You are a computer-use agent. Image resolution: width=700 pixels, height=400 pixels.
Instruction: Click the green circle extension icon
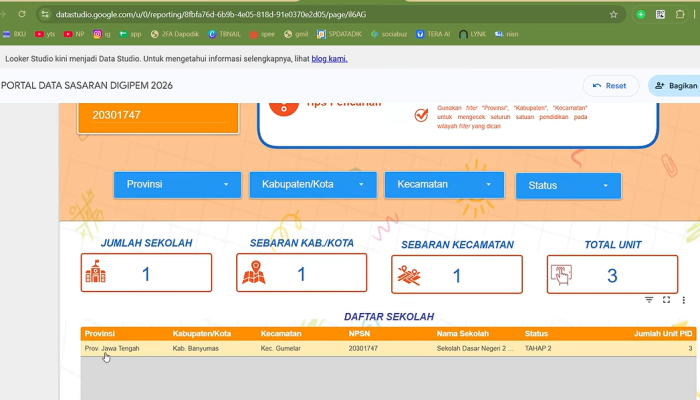(x=641, y=14)
